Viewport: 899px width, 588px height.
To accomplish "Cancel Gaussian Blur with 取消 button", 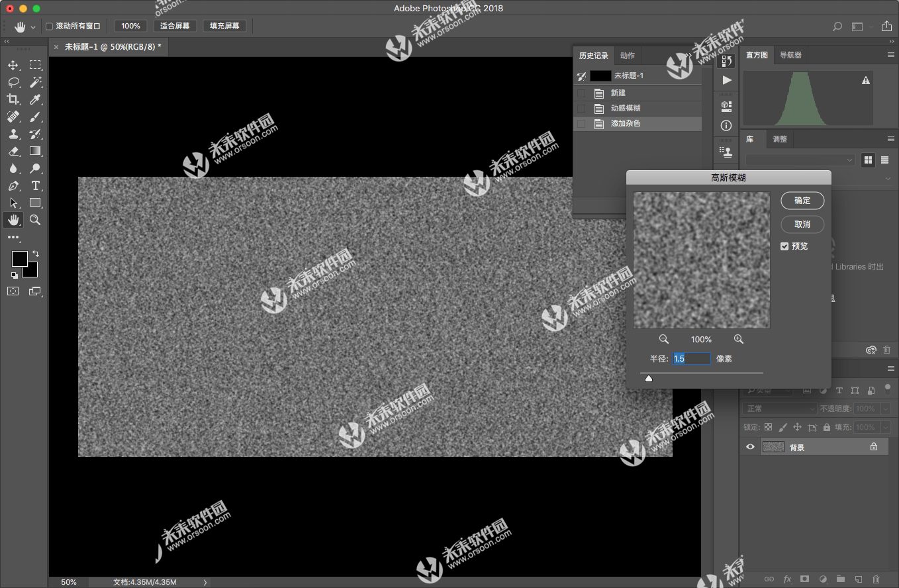I will pos(802,224).
